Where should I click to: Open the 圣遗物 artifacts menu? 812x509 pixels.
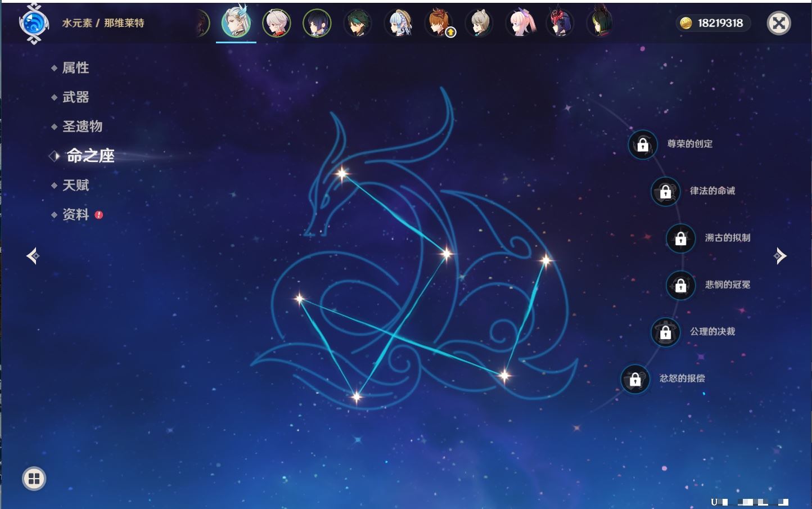coord(82,127)
